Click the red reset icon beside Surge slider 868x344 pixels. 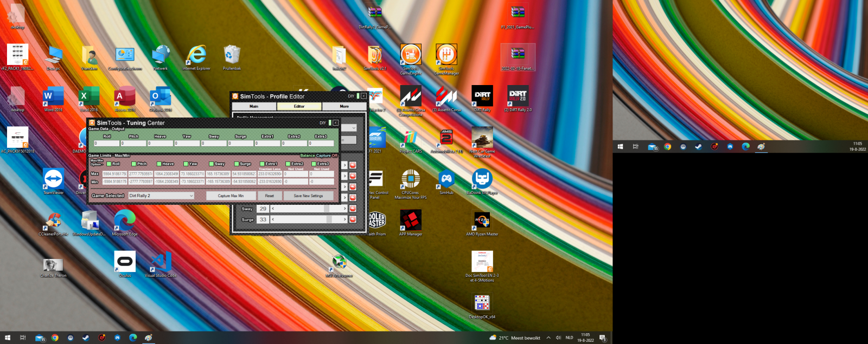pyautogui.click(x=353, y=219)
